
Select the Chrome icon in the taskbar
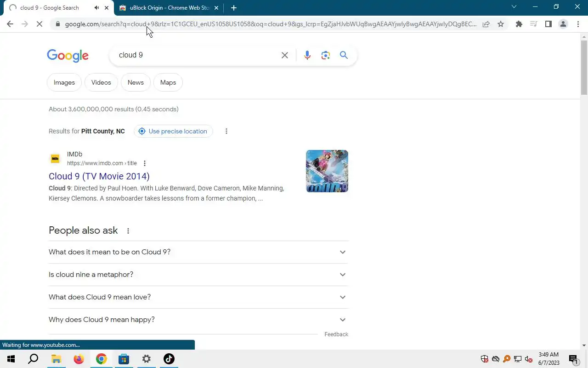click(101, 359)
